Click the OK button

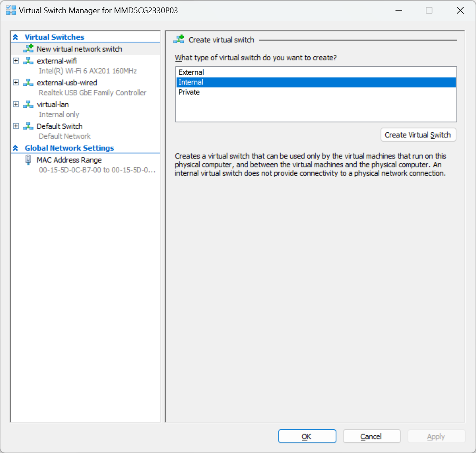point(307,436)
